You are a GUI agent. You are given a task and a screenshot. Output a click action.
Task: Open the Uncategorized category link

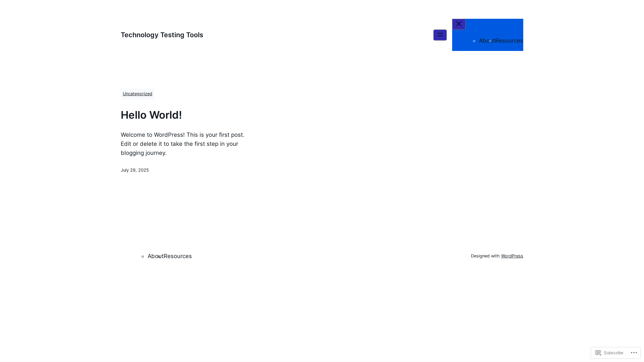(x=138, y=94)
